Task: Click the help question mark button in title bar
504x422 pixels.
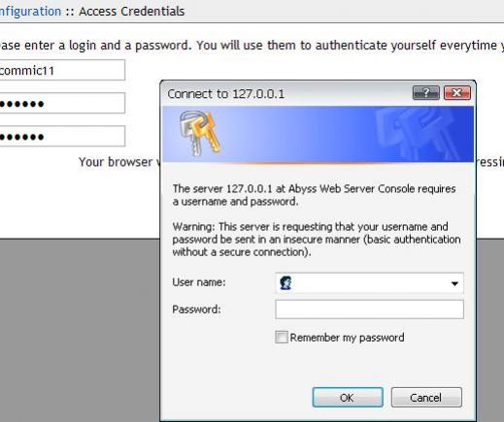Action: (426, 93)
